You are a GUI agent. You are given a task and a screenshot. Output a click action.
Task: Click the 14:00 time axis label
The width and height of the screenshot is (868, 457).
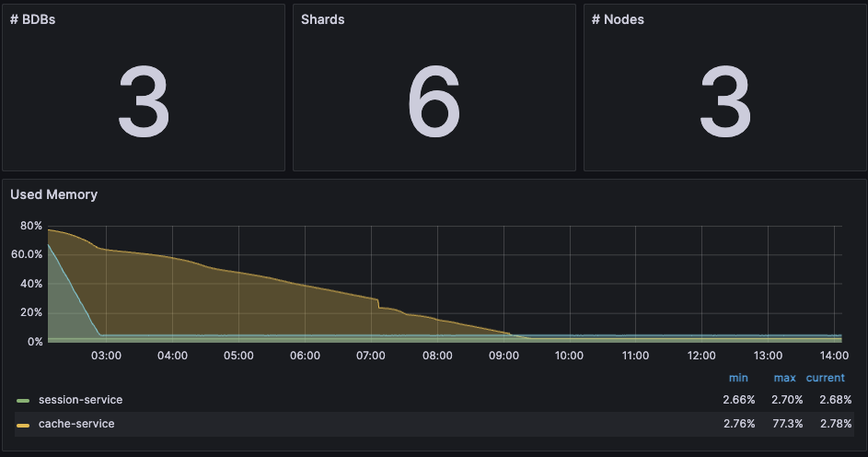[x=834, y=356]
